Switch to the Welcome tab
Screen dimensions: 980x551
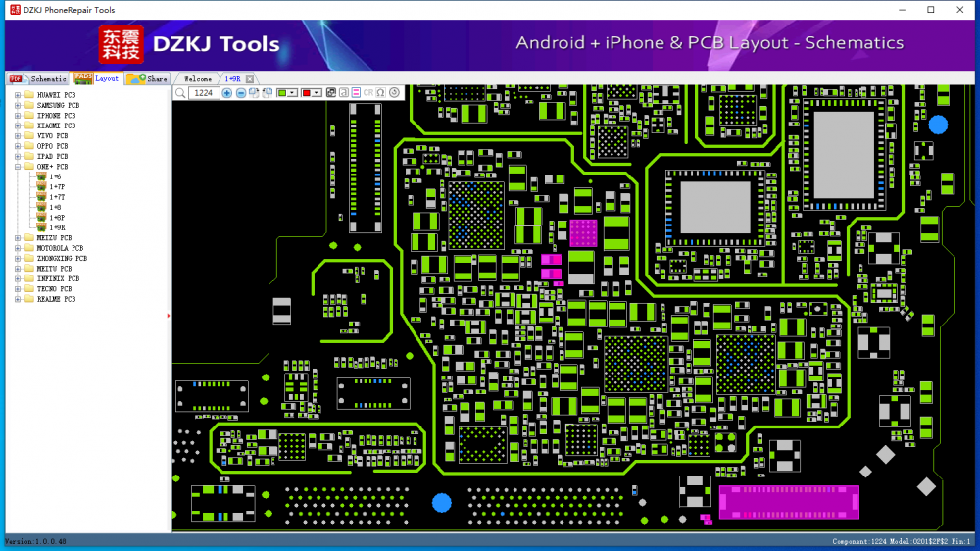[x=198, y=78]
